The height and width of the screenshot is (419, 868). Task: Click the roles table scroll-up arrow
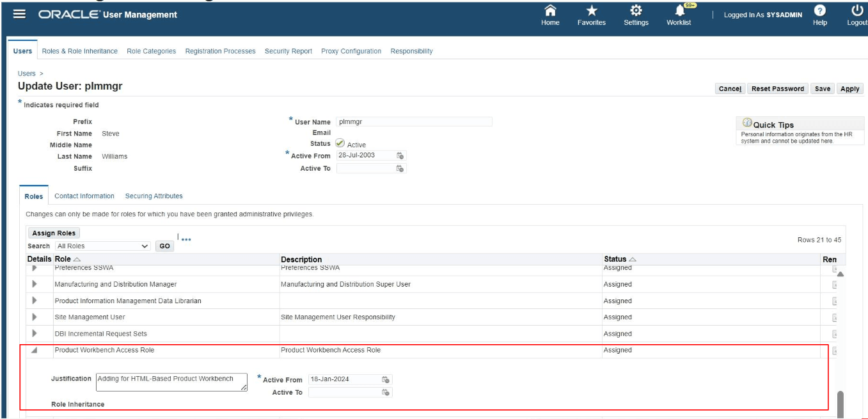[840, 274]
